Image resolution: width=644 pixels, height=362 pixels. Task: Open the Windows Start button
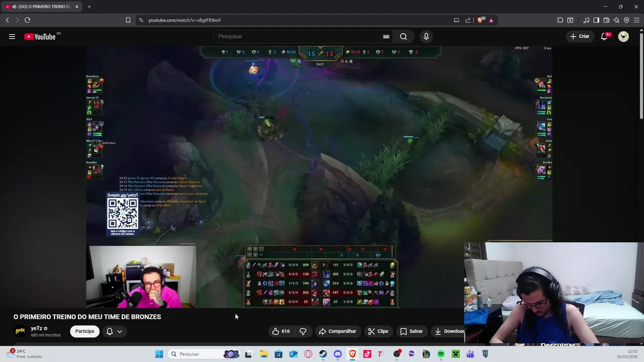click(159, 354)
